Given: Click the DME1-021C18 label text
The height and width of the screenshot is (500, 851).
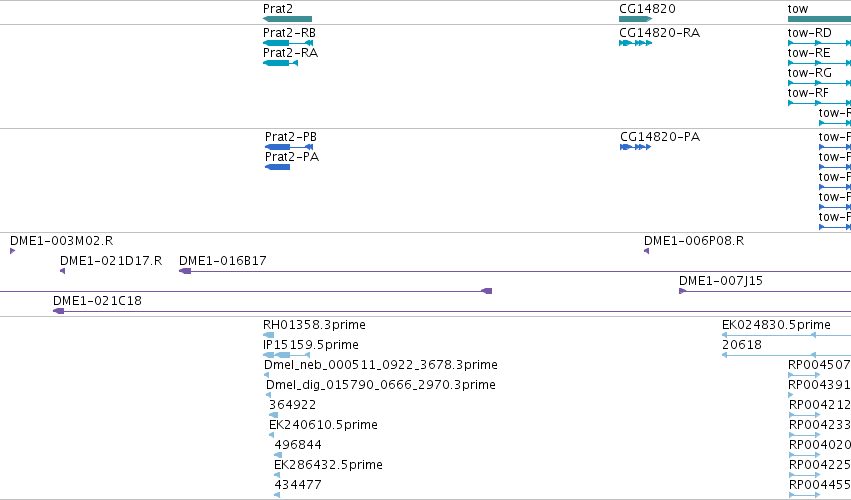Looking at the screenshot, I should click(x=97, y=301).
